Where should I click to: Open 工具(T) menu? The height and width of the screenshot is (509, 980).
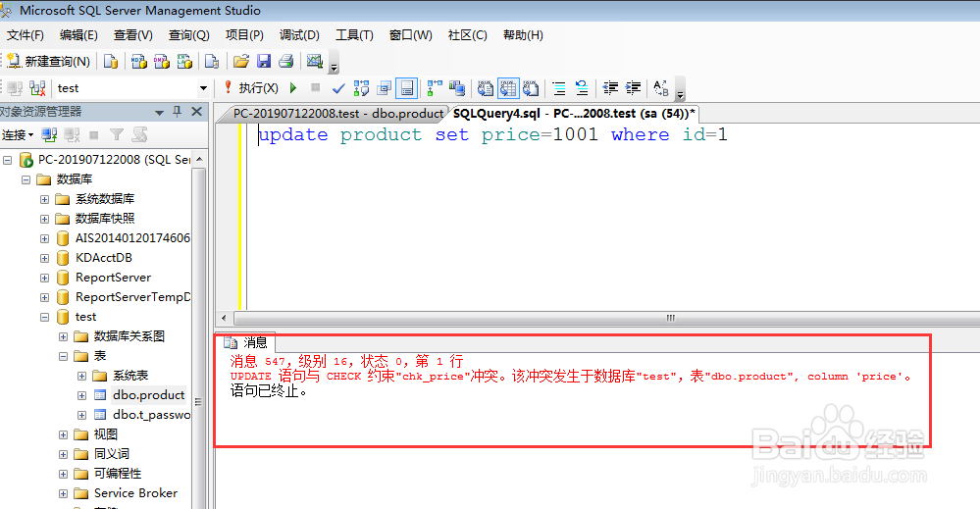(354, 35)
